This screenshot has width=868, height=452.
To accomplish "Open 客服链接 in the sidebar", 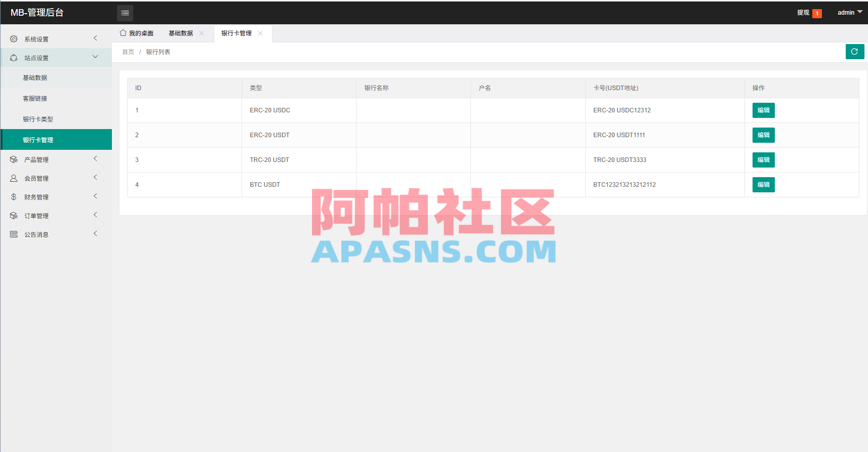I will pos(56,98).
